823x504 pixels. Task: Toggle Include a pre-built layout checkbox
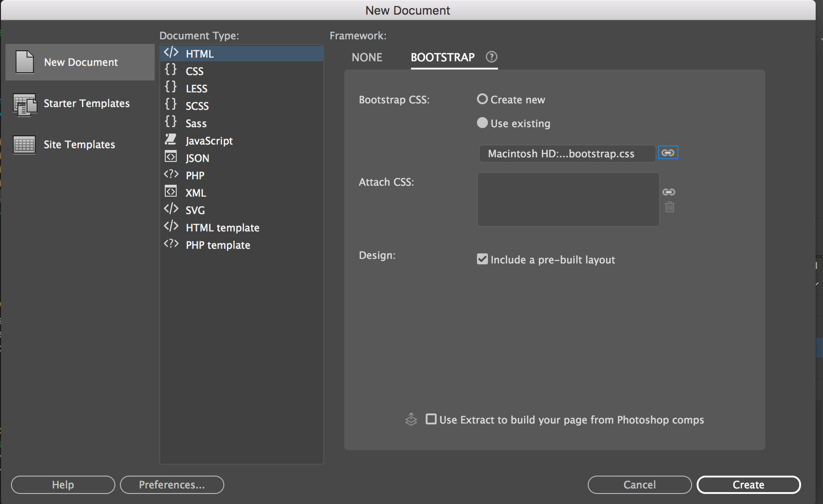(x=482, y=259)
